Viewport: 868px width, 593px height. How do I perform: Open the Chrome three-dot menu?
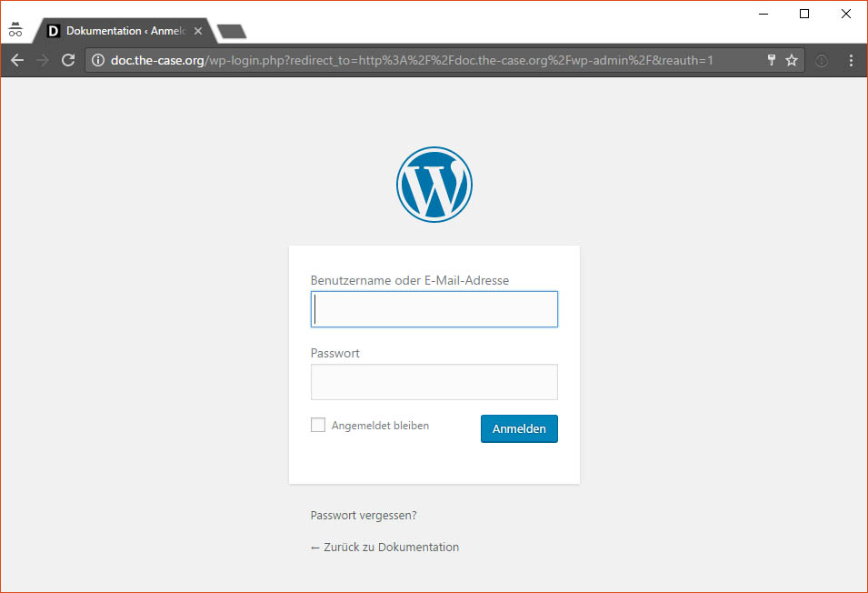pos(851,60)
